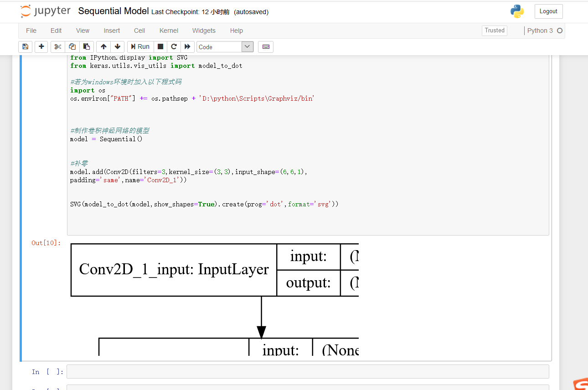Open the Cell menu
588x390 pixels.
point(139,31)
